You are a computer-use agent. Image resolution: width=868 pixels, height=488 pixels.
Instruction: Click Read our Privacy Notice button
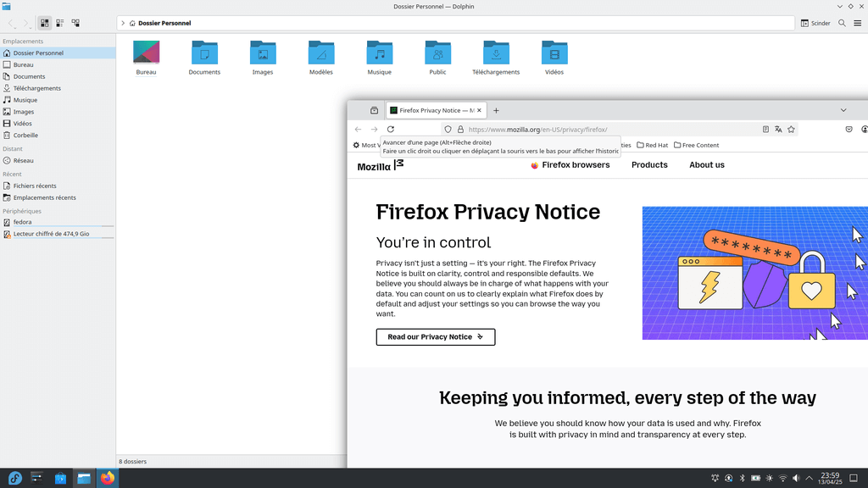click(x=436, y=337)
